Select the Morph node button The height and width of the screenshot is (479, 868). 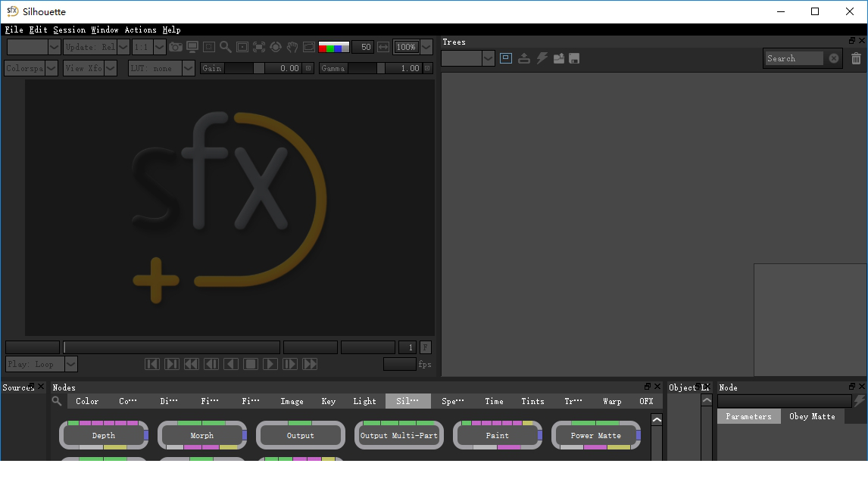point(202,435)
